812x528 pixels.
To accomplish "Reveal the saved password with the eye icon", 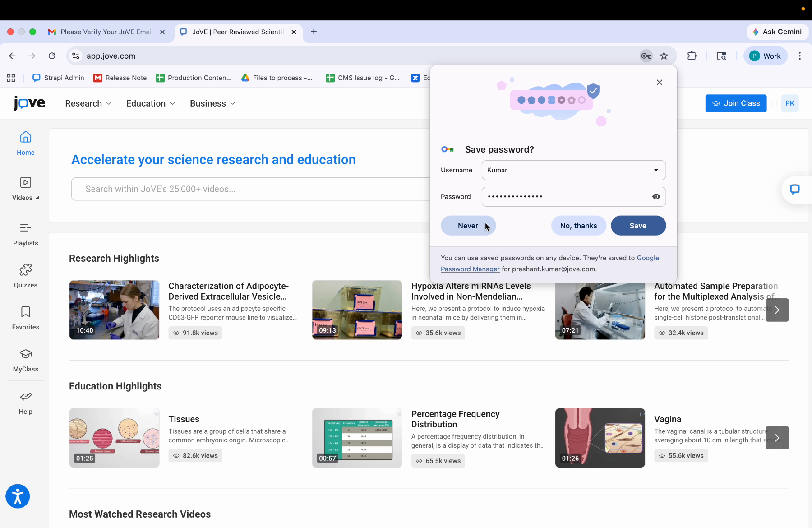I will click(x=656, y=196).
